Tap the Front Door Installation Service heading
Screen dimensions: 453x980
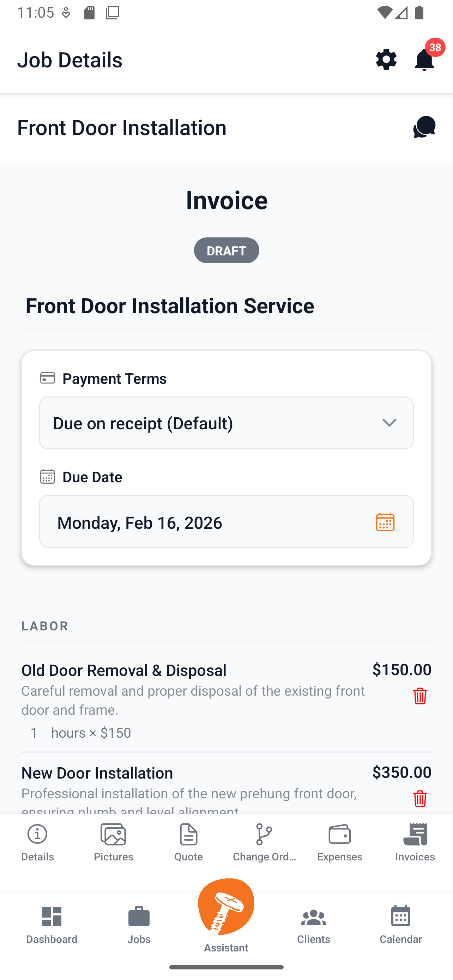170,306
